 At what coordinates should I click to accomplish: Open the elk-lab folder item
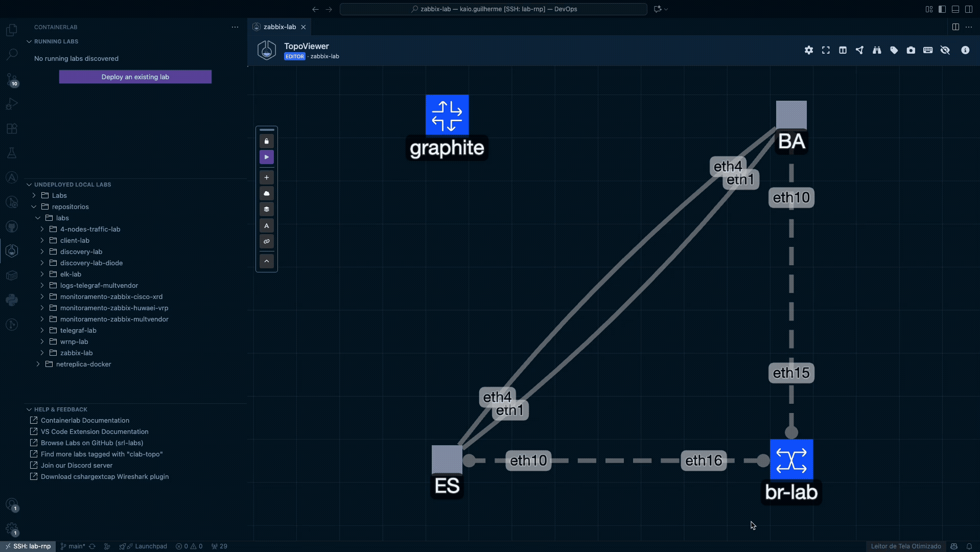coord(71,274)
